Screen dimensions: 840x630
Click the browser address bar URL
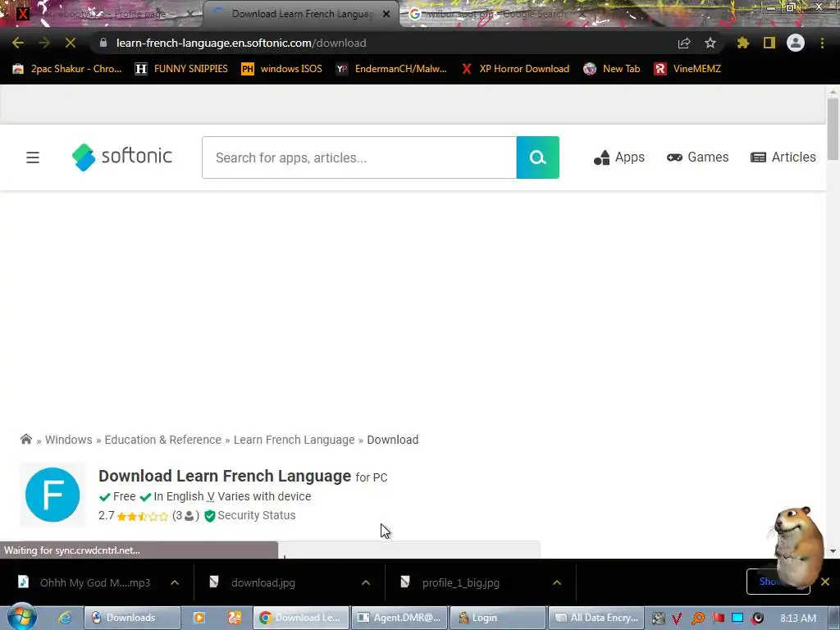click(241, 43)
